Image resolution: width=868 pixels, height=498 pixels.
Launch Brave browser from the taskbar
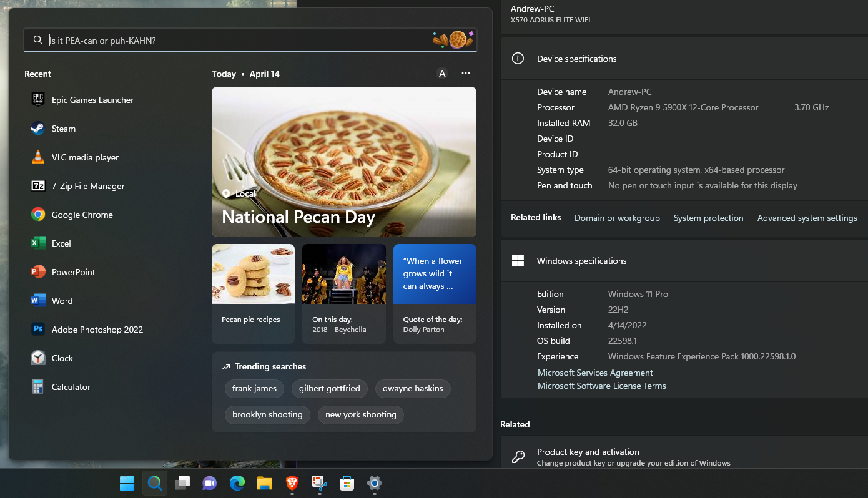(x=292, y=483)
